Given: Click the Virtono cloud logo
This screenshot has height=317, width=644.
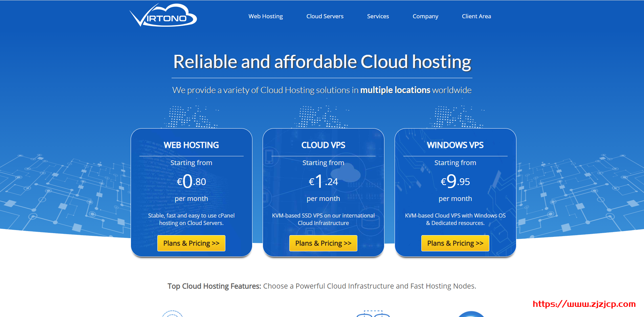Looking at the screenshot, I should tap(163, 16).
